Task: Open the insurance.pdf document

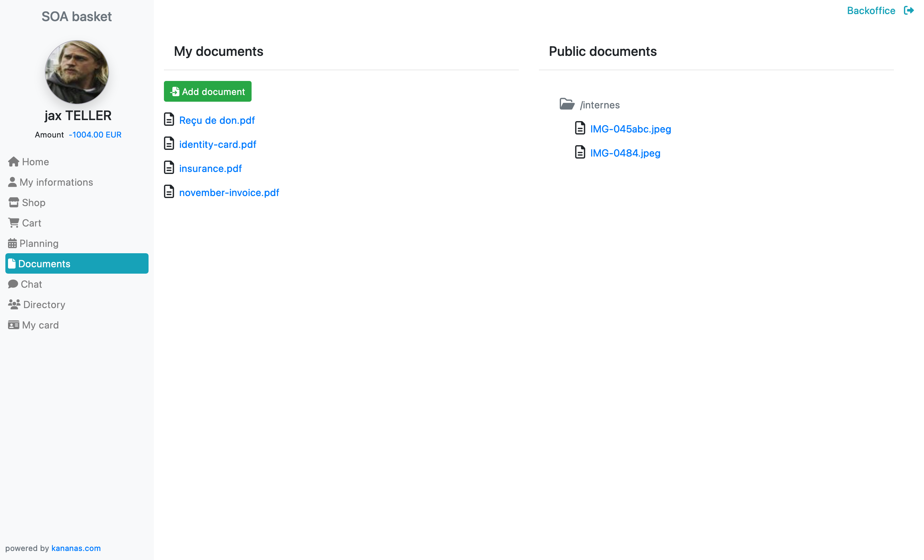Action: [210, 168]
